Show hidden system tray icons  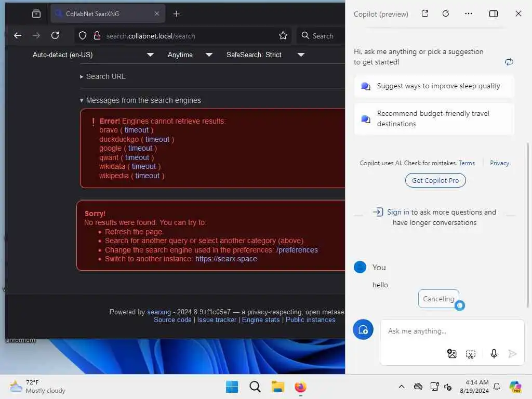pyautogui.click(x=402, y=387)
